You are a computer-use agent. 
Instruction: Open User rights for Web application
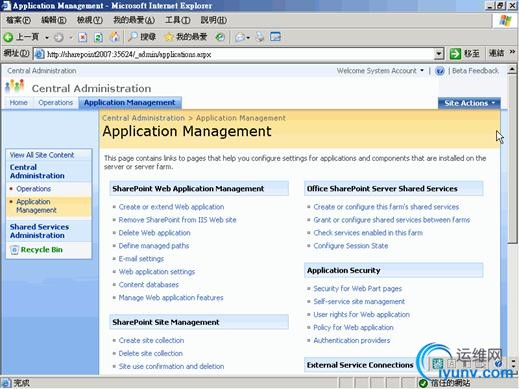click(x=361, y=315)
